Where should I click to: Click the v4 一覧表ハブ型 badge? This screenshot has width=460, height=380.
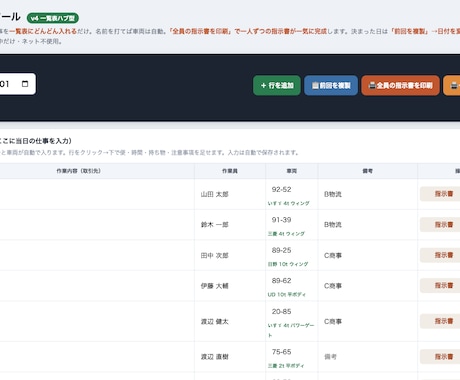coord(53,18)
